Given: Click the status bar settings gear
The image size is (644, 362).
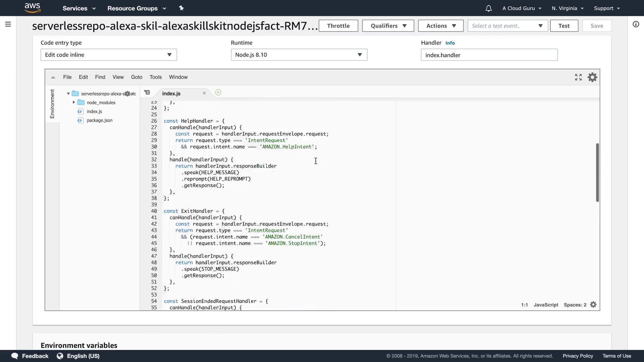Looking at the screenshot, I should tap(593, 305).
